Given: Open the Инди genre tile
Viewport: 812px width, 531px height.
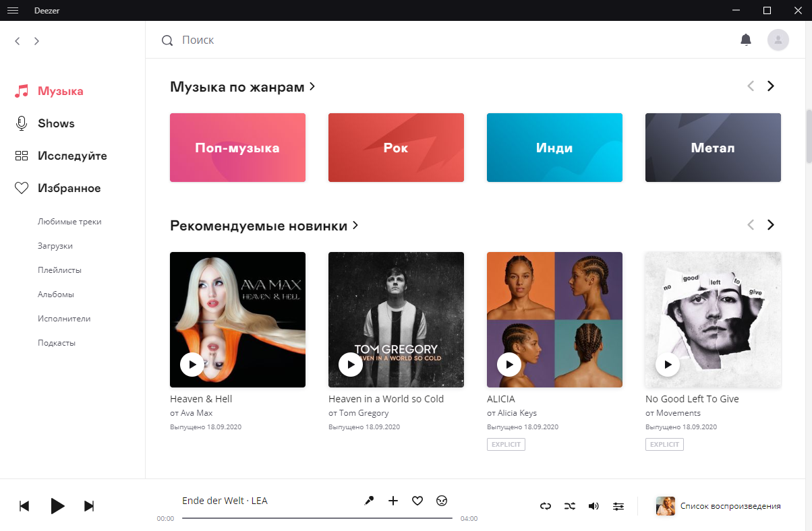Looking at the screenshot, I should tap(554, 148).
